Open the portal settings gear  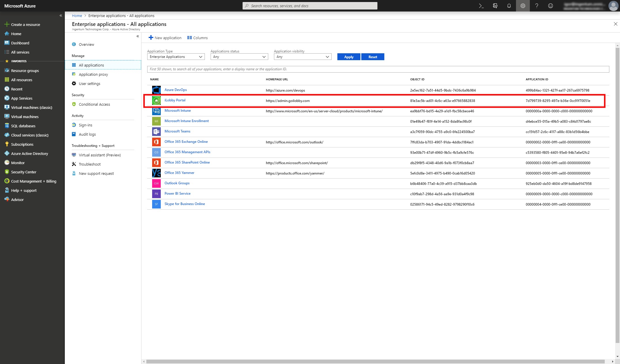tap(523, 6)
